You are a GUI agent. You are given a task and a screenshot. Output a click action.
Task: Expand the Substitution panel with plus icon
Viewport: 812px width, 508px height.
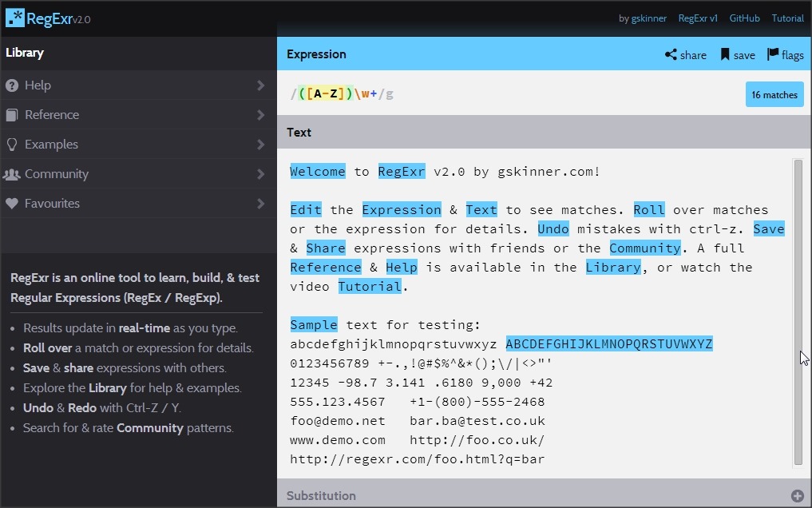796,496
